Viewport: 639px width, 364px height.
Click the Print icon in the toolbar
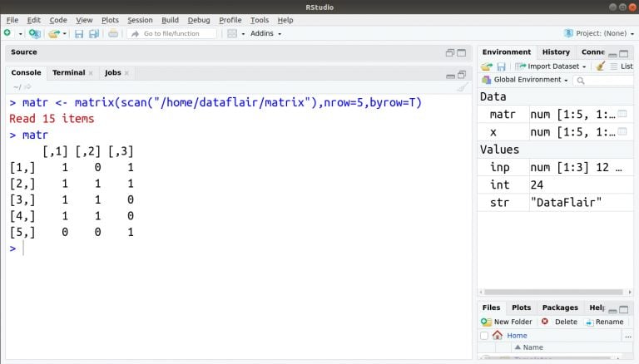click(113, 34)
